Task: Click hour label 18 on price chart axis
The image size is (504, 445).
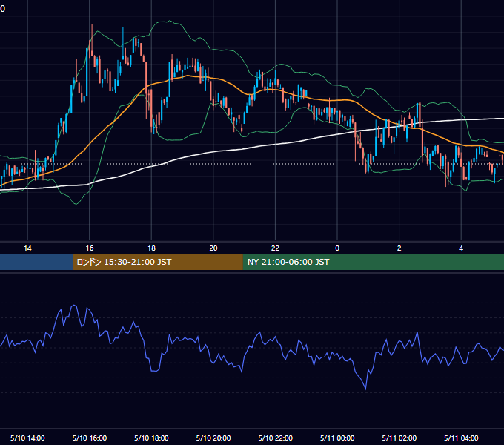Action: pyautogui.click(x=151, y=248)
